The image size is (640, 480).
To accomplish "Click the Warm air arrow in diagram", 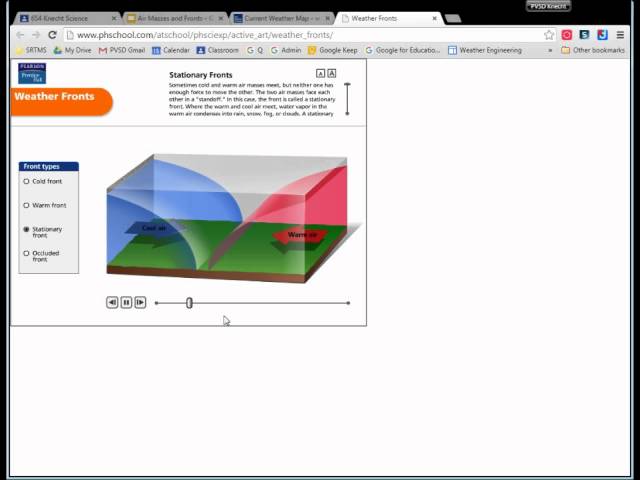I will [301, 235].
